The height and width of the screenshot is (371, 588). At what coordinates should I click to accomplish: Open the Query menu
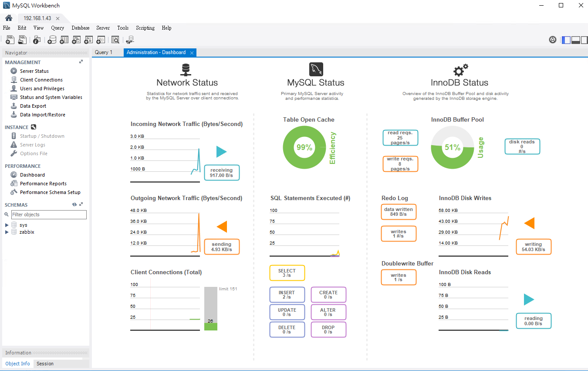click(x=57, y=28)
